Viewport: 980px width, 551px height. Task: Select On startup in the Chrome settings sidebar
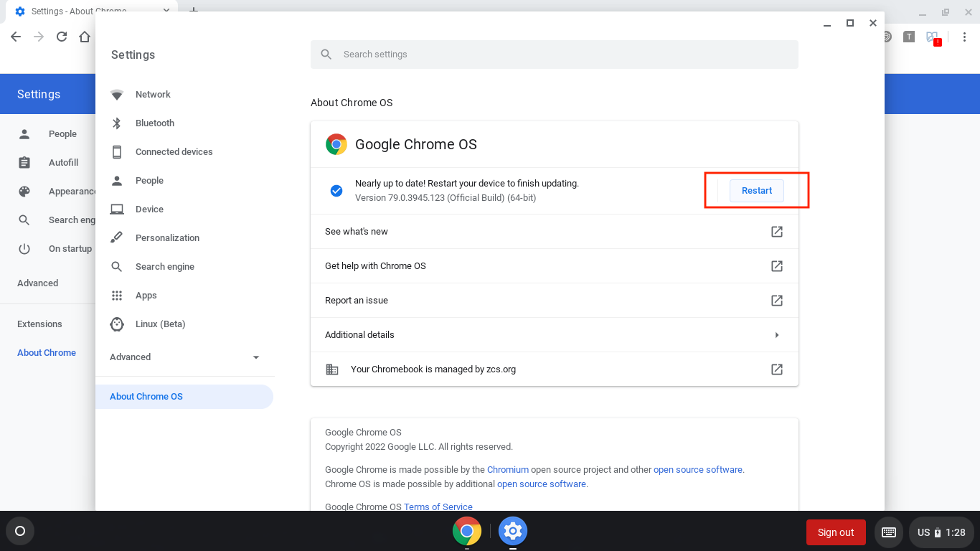70,249
